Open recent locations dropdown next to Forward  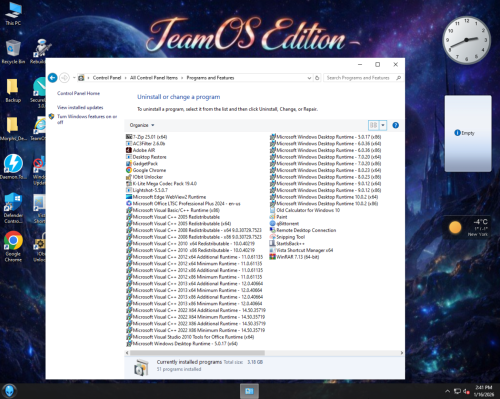click(74, 78)
